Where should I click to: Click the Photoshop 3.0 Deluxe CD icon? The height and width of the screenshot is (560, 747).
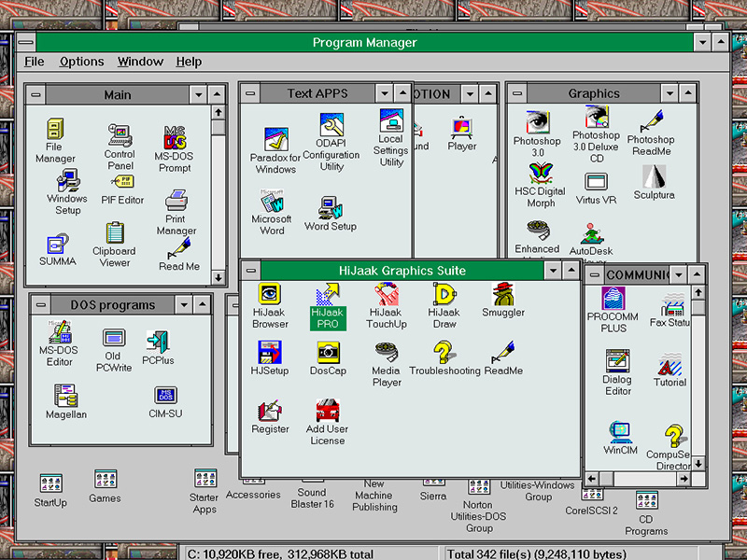click(x=596, y=118)
